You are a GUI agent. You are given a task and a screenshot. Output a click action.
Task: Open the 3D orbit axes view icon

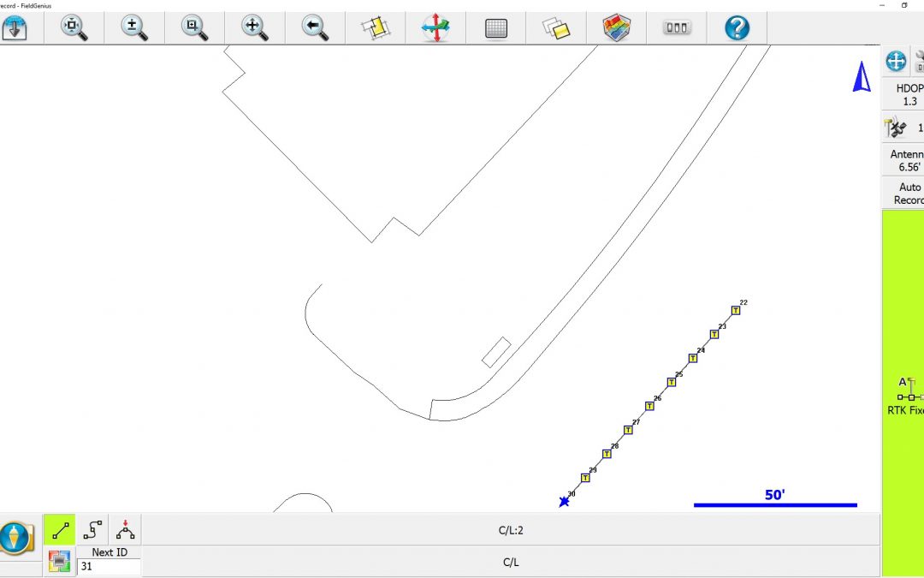tap(435, 27)
